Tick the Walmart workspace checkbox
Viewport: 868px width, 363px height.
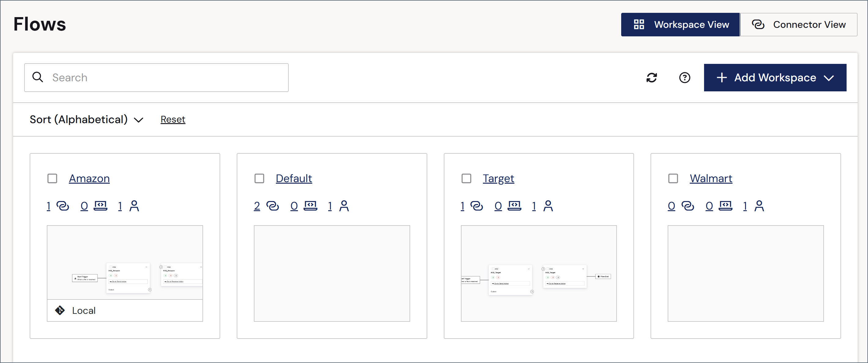click(673, 178)
